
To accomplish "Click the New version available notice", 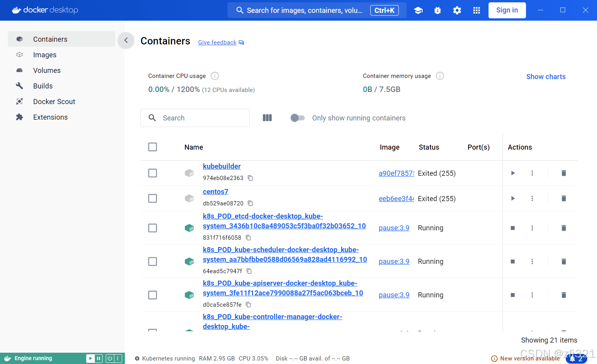I will (x=525, y=359).
